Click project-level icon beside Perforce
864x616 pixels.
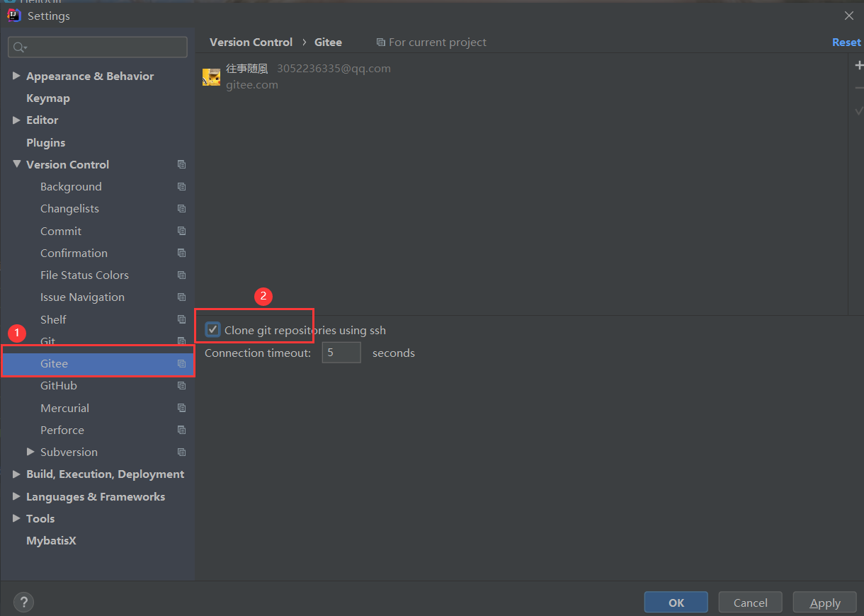tap(181, 430)
